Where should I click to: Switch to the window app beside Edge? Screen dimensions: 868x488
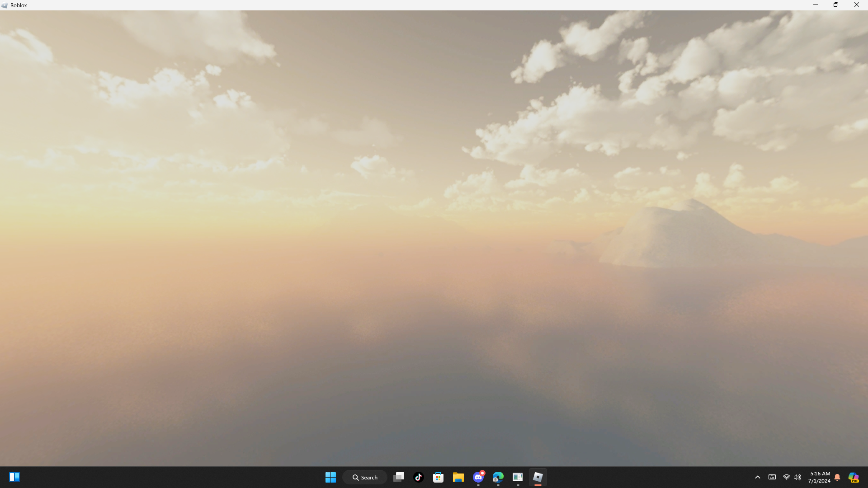pyautogui.click(x=518, y=477)
